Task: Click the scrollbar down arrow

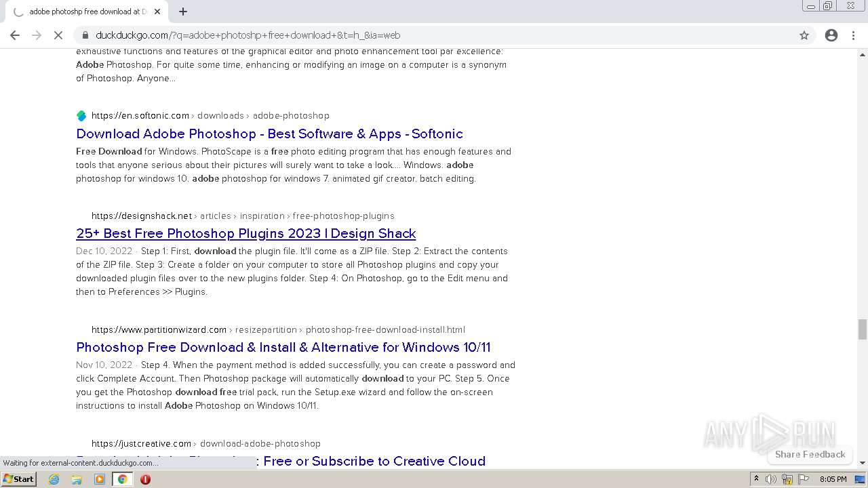Action: coord(863,462)
